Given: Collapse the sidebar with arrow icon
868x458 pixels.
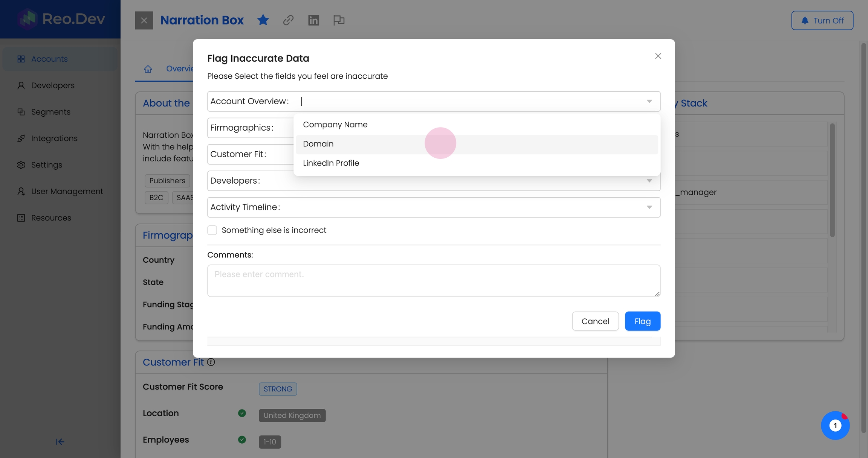Looking at the screenshot, I should [x=60, y=442].
